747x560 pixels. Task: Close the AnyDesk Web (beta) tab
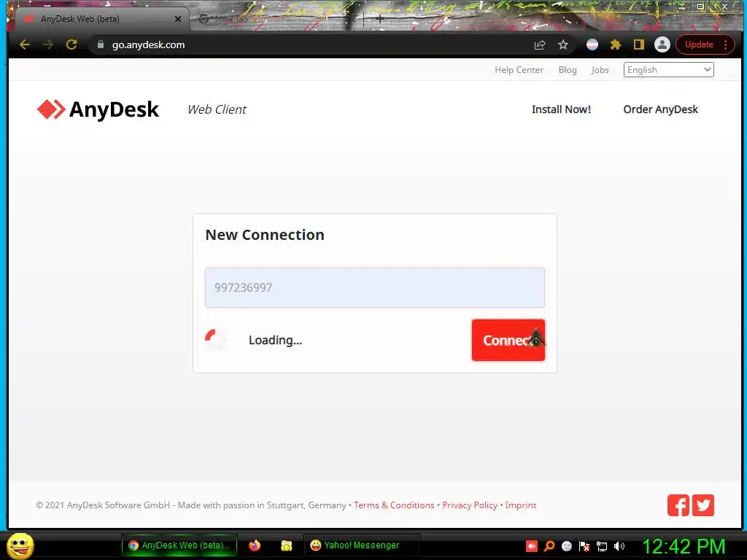point(178,19)
